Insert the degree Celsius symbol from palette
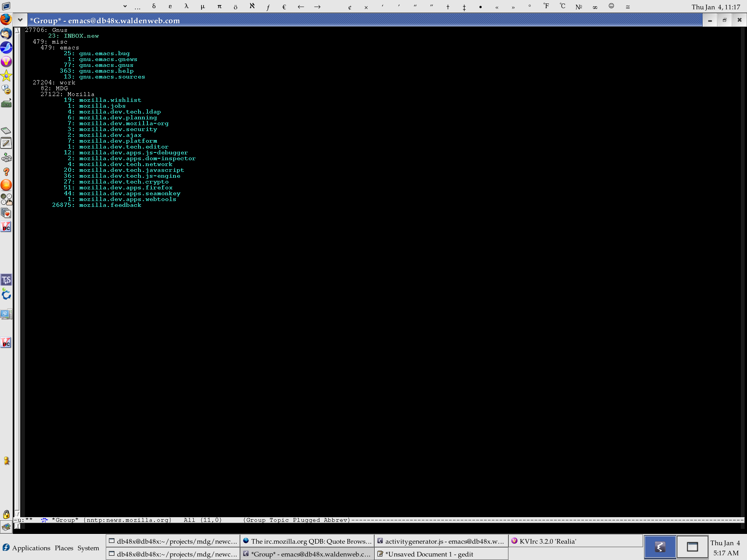 click(x=562, y=6)
